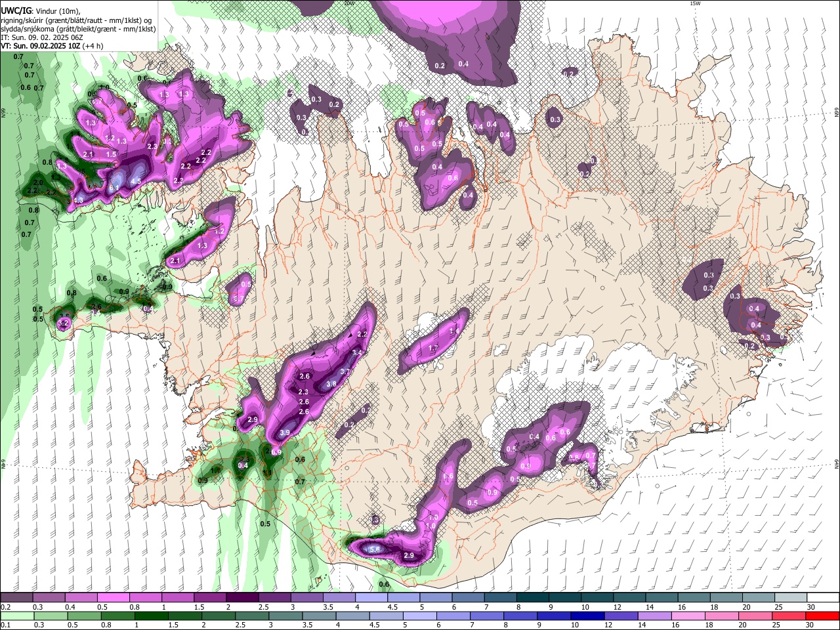Click the lavender swatch labeled 4 in the top legend row
840x630 pixels.
pyautogui.click(x=371, y=598)
